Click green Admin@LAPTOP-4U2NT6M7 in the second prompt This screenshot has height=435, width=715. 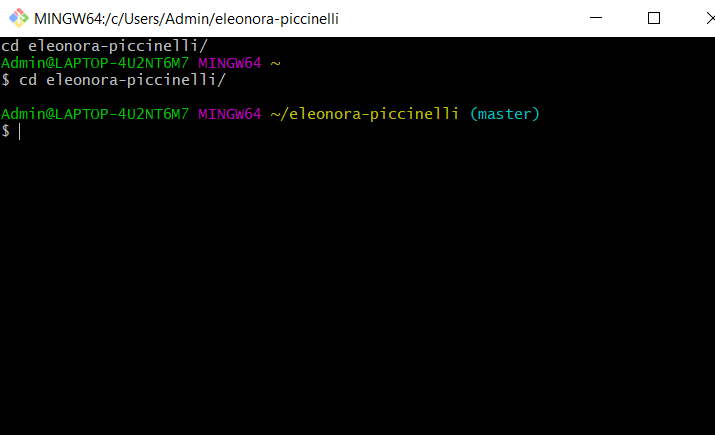[95, 114]
